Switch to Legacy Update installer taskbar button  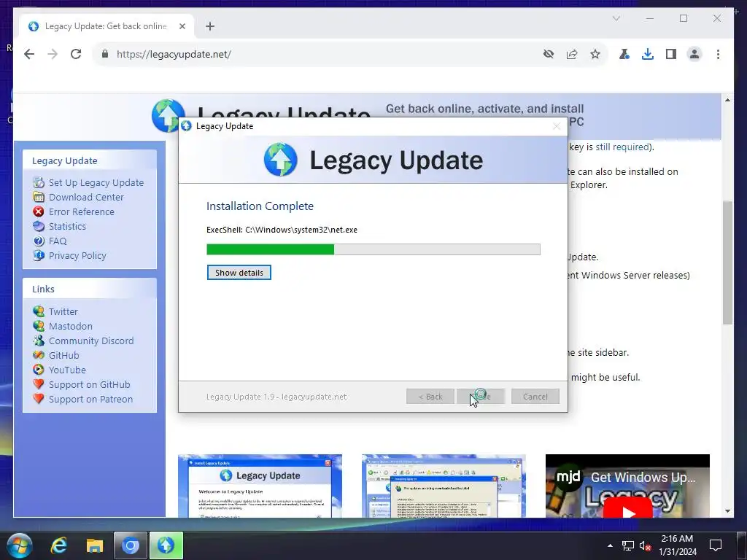166,545
